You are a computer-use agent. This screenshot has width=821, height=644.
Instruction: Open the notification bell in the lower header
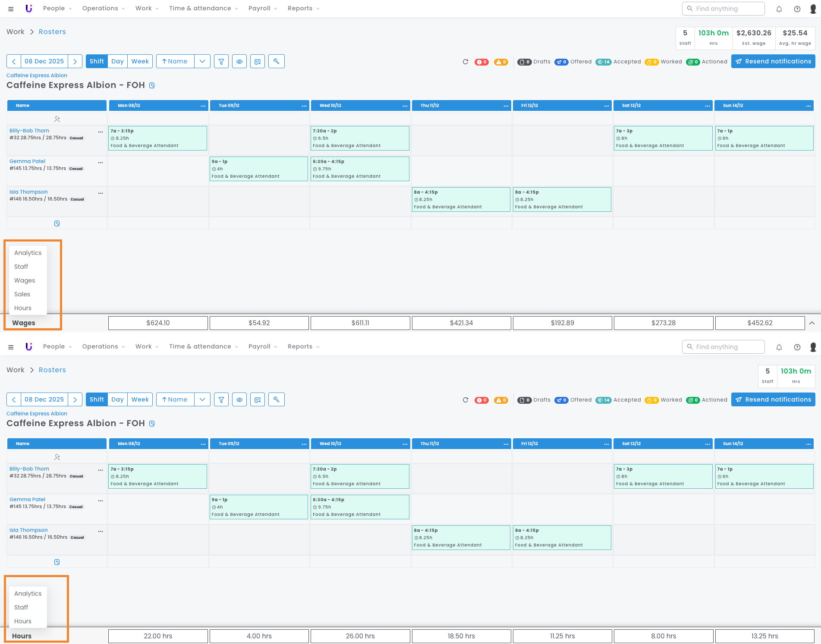tap(779, 347)
